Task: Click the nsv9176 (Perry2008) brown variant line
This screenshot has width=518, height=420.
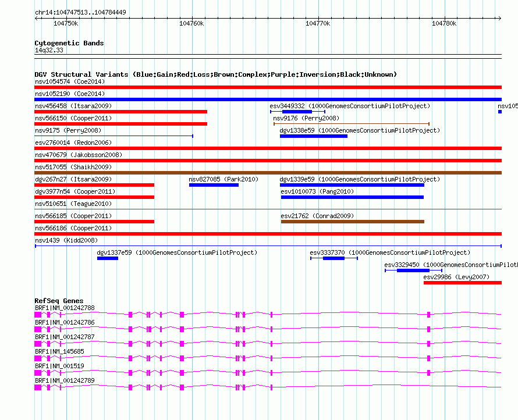Action: click(351, 124)
